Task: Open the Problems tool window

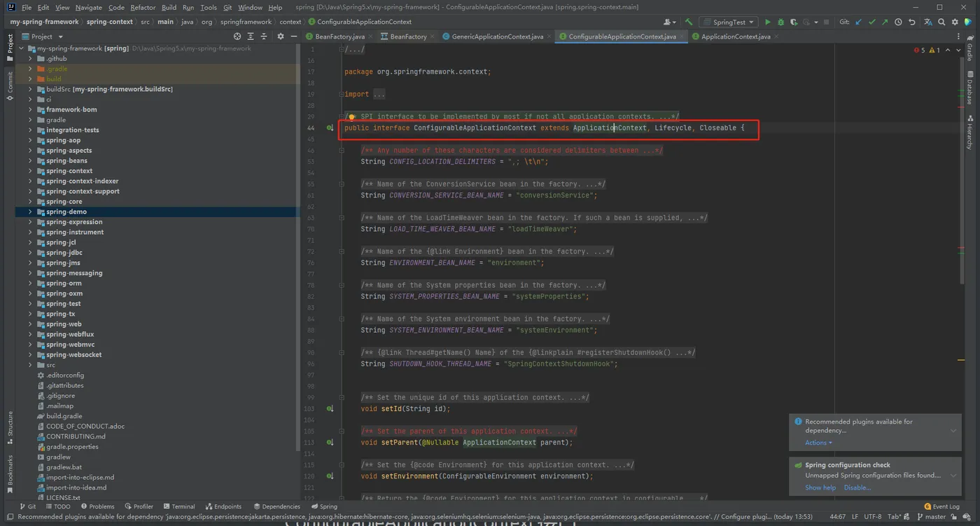Action: (x=97, y=506)
